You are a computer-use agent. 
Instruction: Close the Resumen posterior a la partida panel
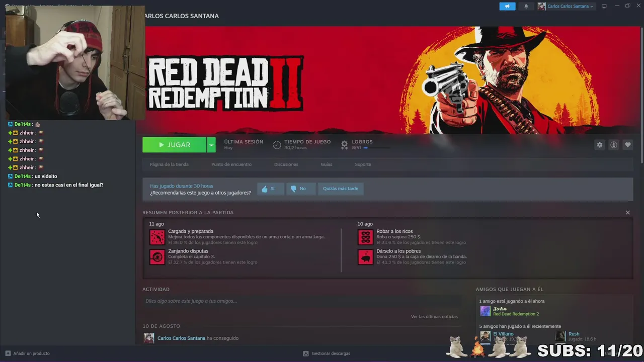point(627,213)
